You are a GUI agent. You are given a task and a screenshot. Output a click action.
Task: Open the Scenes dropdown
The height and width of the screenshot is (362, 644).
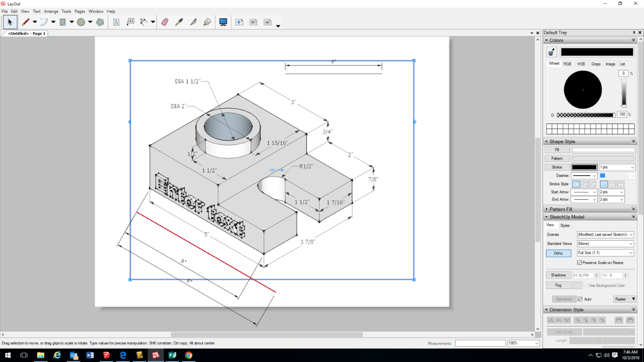(605, 235)
